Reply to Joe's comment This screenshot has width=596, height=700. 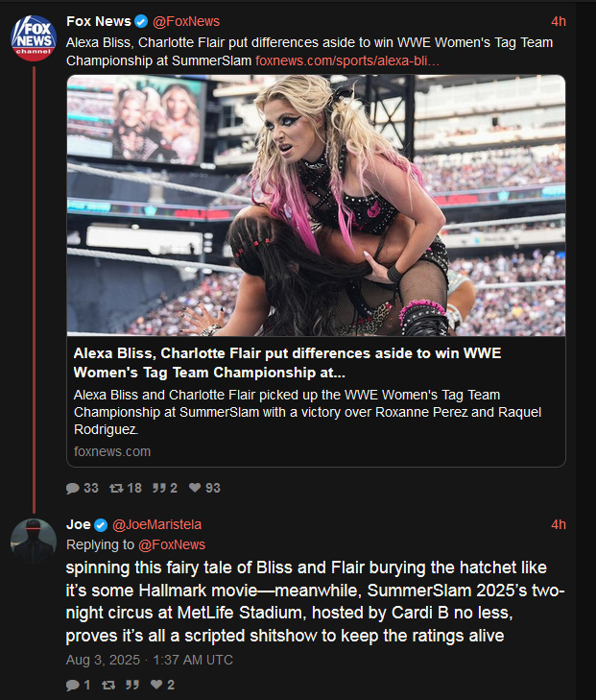click(x=78, y=685)
